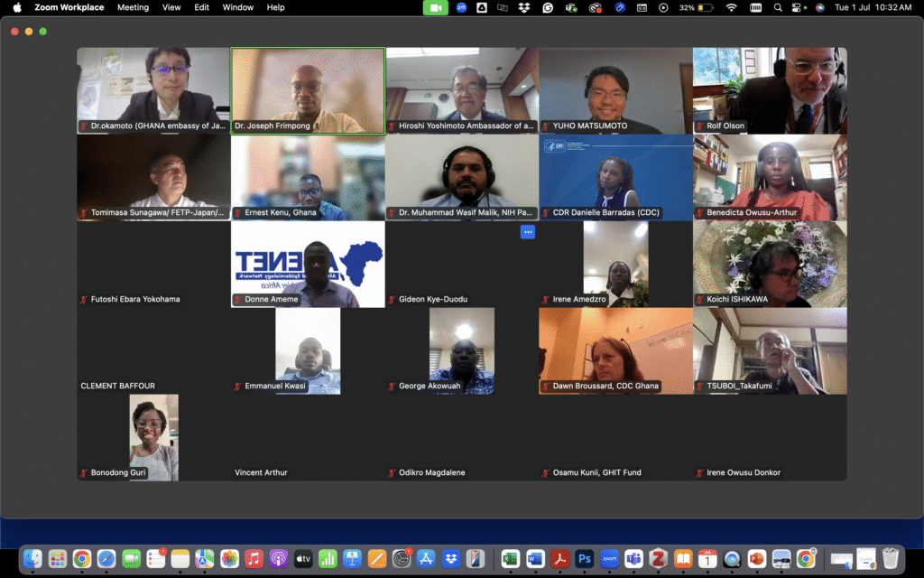
Task: Open the Help menu
Action: (275, 7)
